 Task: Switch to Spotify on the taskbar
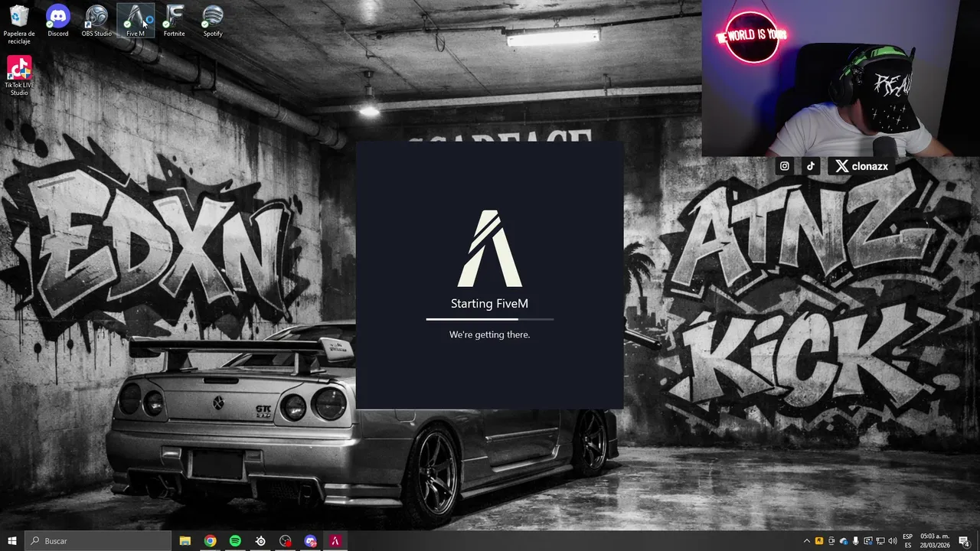pyautogui.click(x=235, y=541)
